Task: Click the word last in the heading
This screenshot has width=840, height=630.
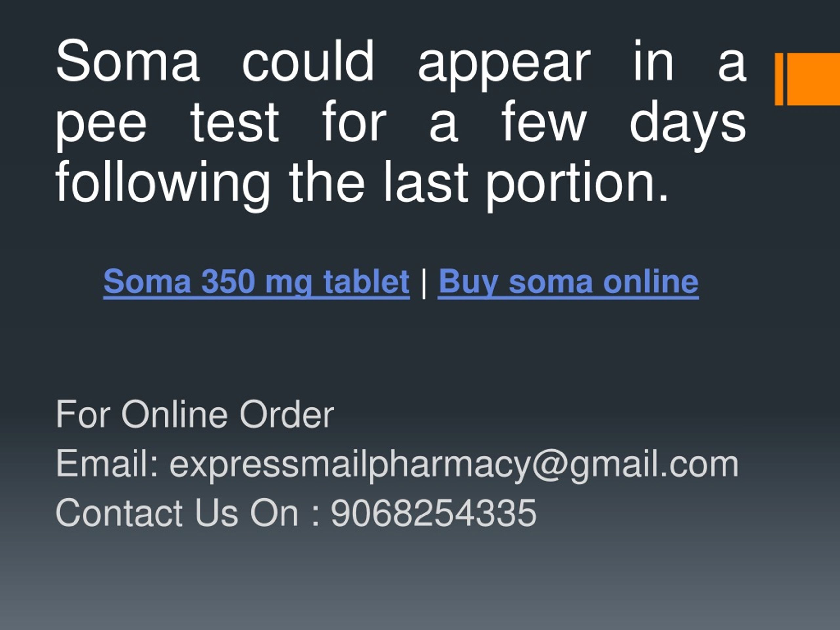Action: (x=425, y=181)
